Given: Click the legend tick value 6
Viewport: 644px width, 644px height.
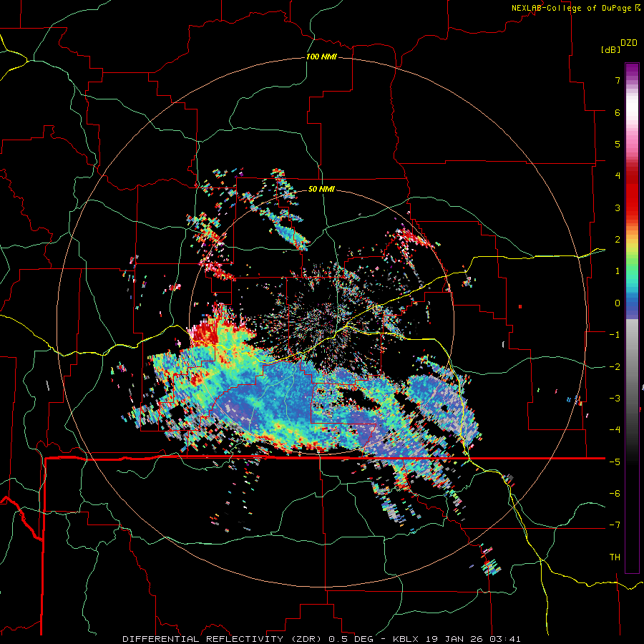Looking at the screenshot, I should pos(618,112).
